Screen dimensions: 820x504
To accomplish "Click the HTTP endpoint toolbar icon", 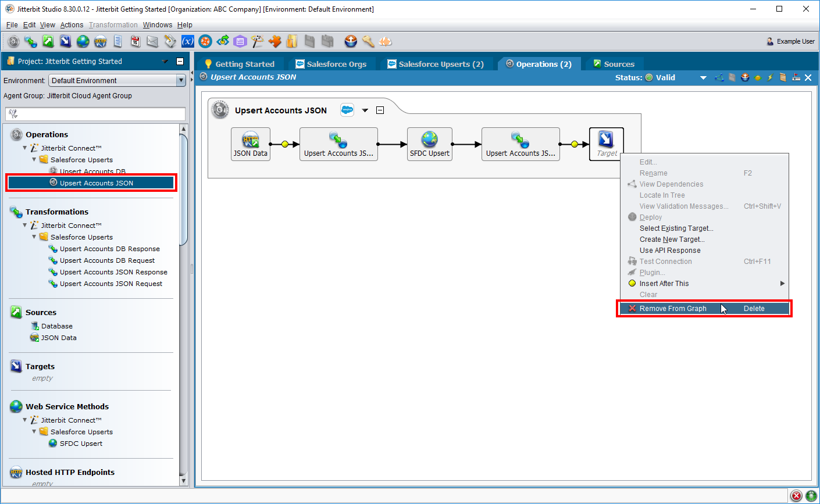I will tap(100, 41).
